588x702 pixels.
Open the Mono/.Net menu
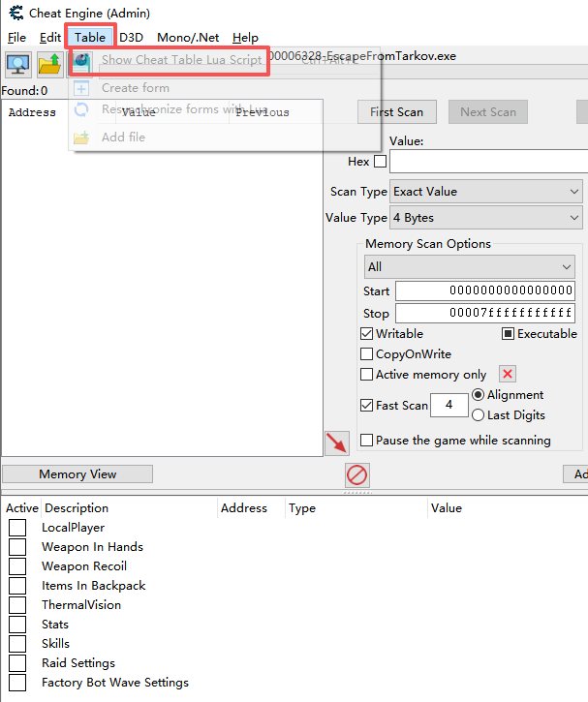[189, 38]
